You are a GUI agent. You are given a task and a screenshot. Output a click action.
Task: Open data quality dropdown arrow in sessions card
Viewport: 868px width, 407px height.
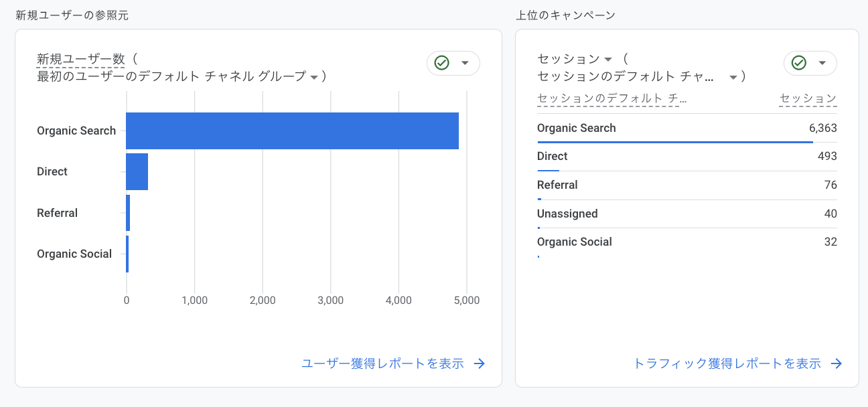[x=822, y=63]
